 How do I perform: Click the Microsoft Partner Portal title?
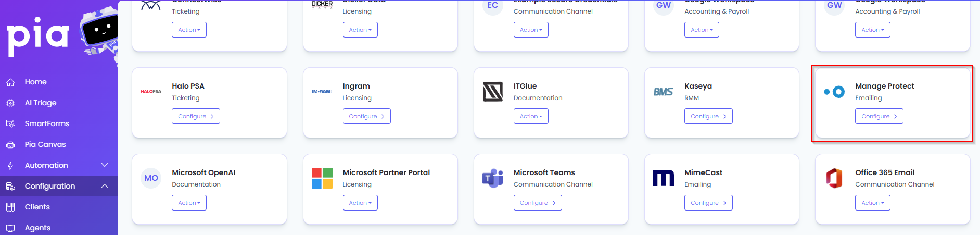pos(386,172)
